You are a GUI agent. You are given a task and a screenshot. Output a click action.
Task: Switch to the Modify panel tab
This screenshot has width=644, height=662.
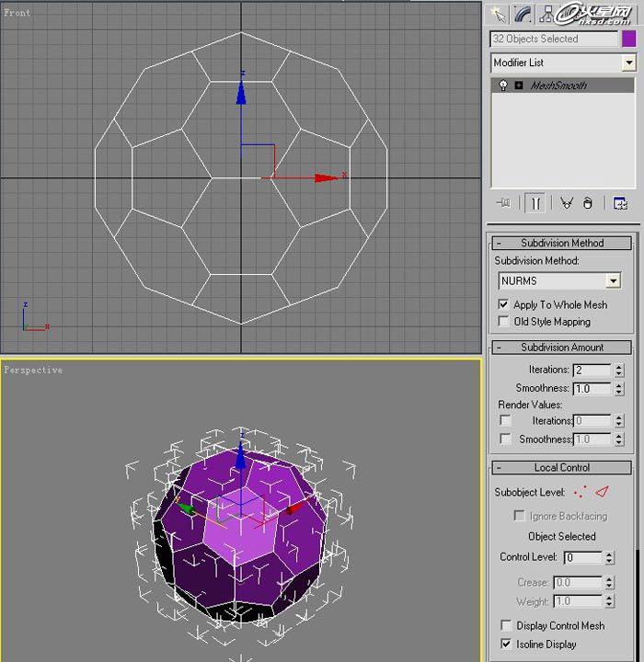(523, 13)
